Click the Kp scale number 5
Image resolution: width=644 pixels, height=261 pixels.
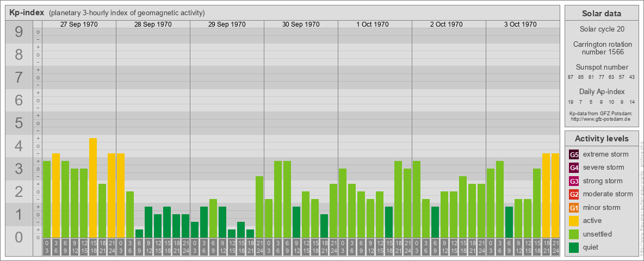[18, 123]
